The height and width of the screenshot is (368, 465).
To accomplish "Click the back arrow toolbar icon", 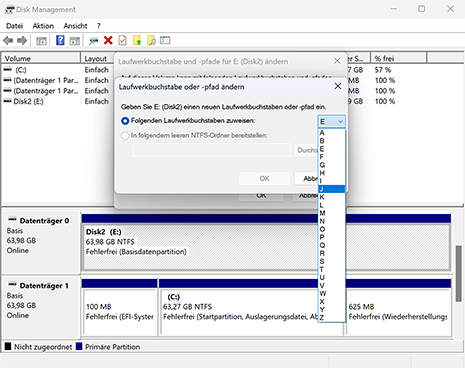I will click(x=8, y=41).
